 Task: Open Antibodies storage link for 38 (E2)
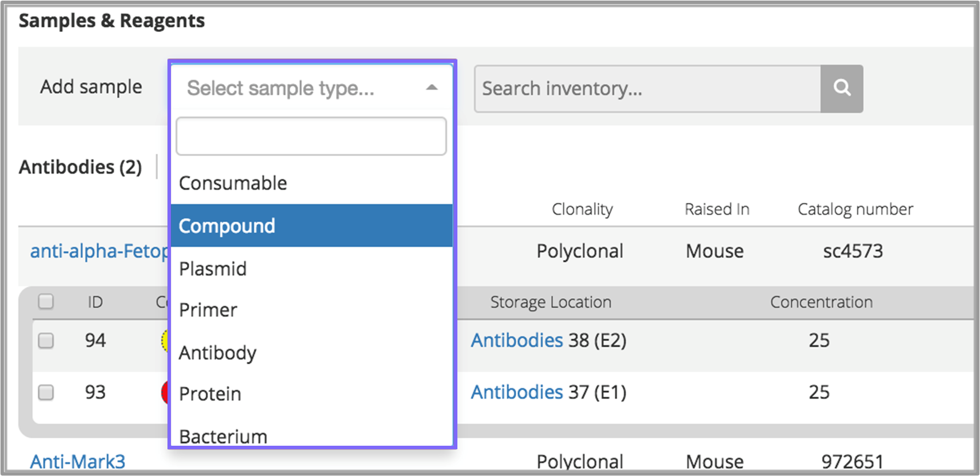point(517,341)
